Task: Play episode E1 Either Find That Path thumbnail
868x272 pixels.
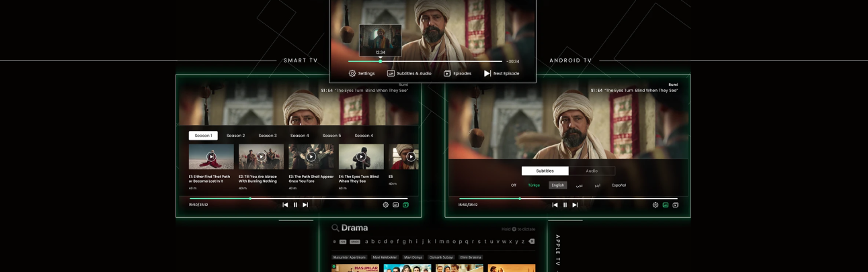Action: [x=211, y=156]
